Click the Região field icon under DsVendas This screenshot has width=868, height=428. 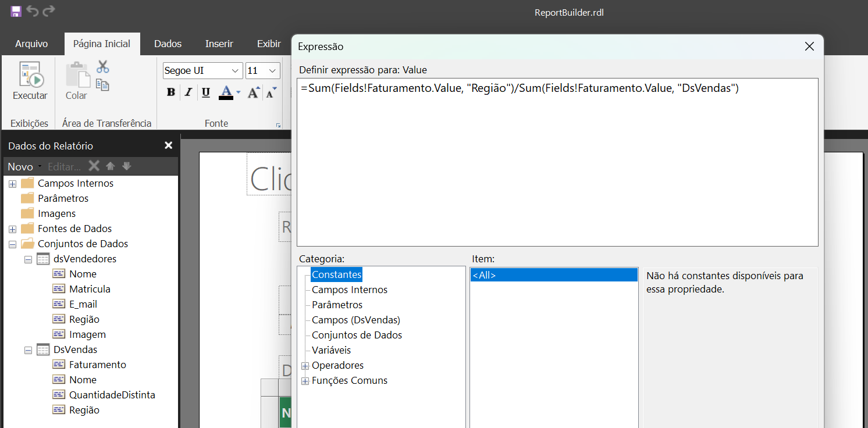[59, 410]
